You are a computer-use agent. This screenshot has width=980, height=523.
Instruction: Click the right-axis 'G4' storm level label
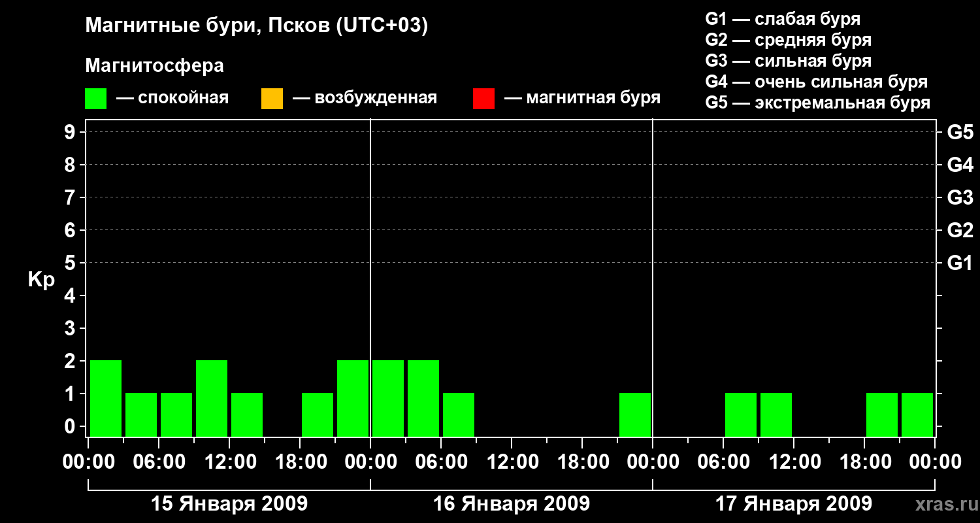point(960,165)
